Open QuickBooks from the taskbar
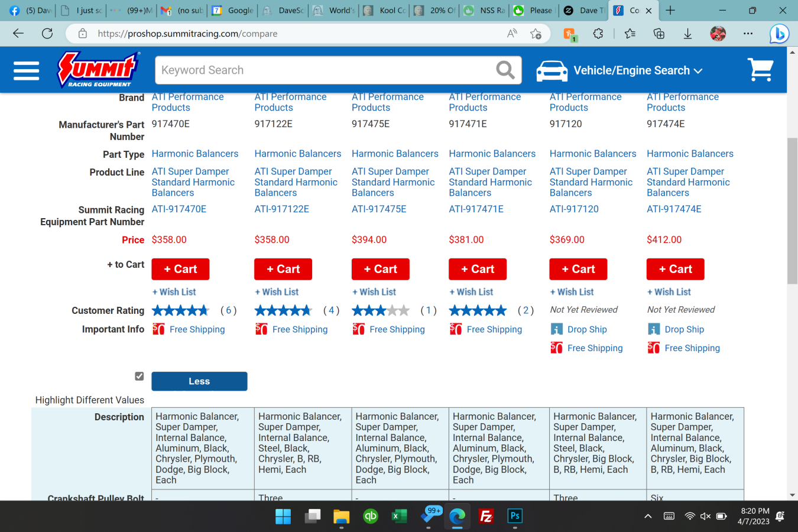Viewport: 798px width, 532px height. click(x=371, y=516)
